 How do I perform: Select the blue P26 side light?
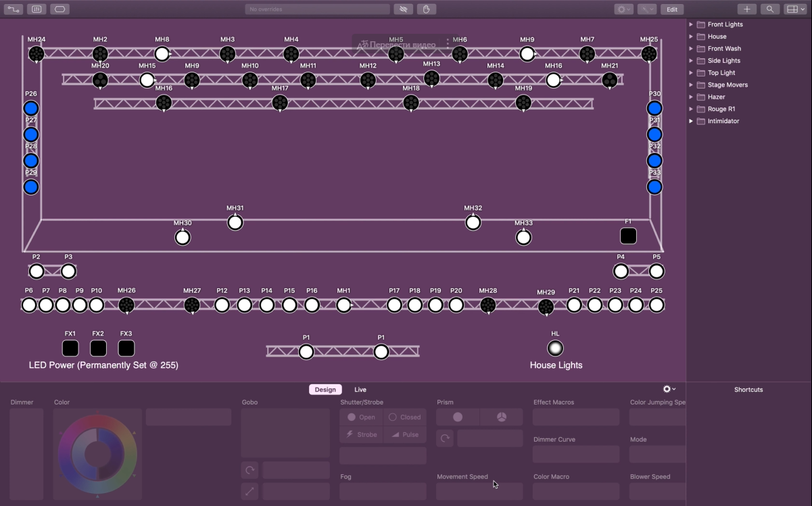pyautogui.click(x=31, y=108)
